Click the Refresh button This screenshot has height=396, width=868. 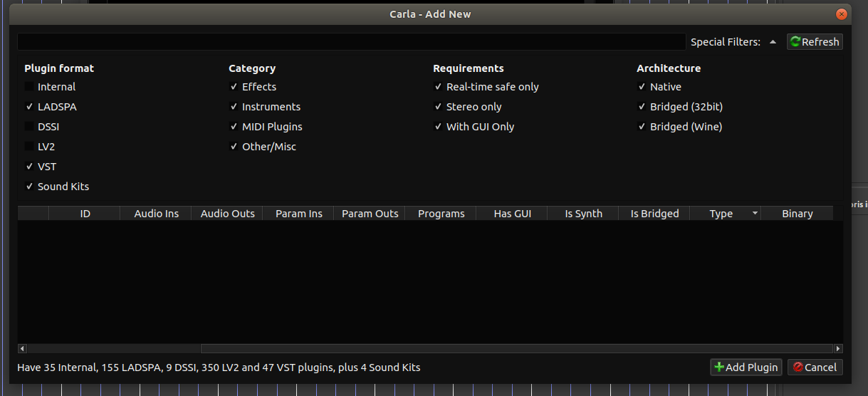(815, 42)
